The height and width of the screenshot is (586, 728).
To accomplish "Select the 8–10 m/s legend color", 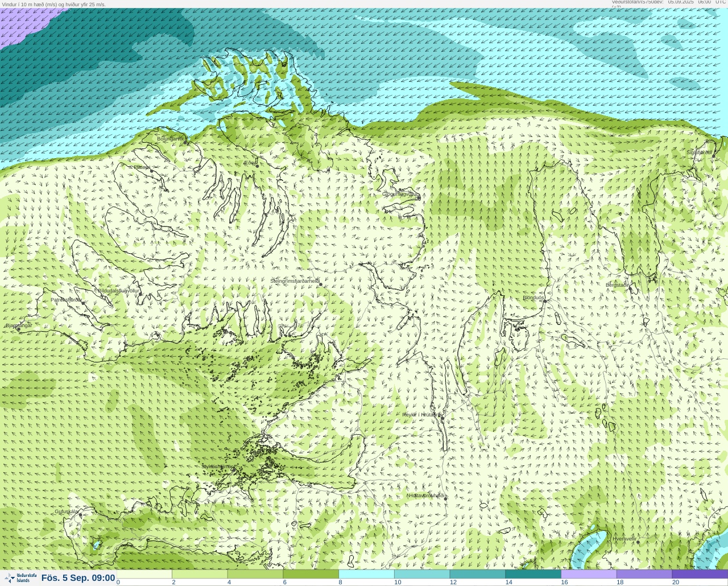I will point(367,574).
